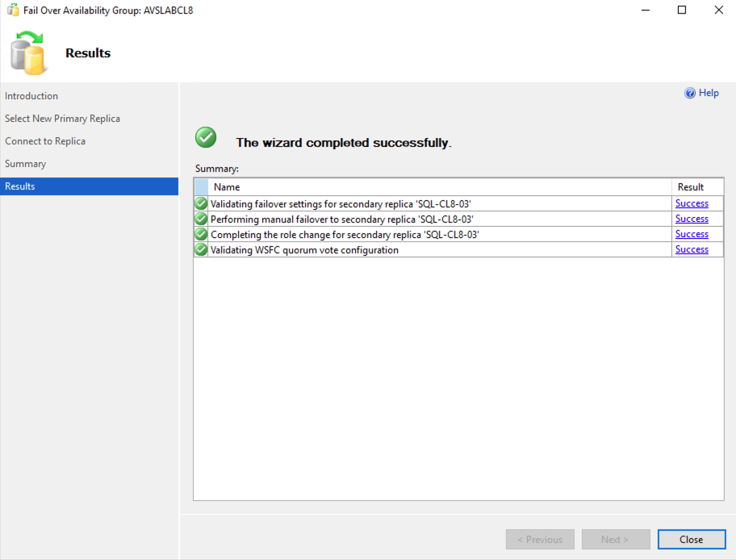736x560 pixels.
Task: Click green check beside Validating WSFC quorum
Action: point(201,249)
